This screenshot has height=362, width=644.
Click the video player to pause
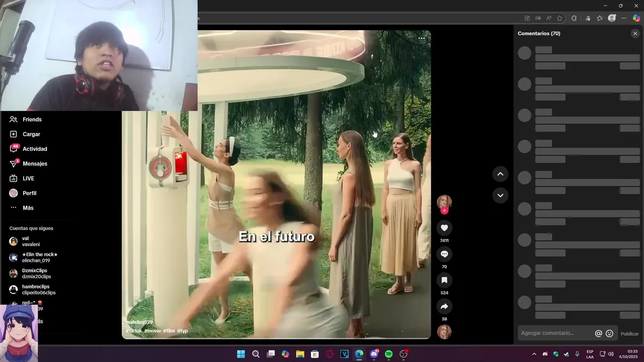(276, 184)
